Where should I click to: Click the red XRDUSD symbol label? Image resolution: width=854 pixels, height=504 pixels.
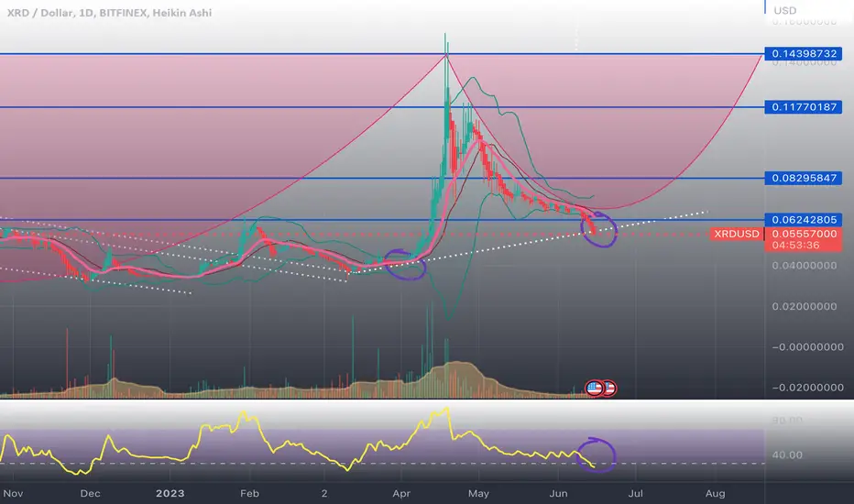click(737, 234)
